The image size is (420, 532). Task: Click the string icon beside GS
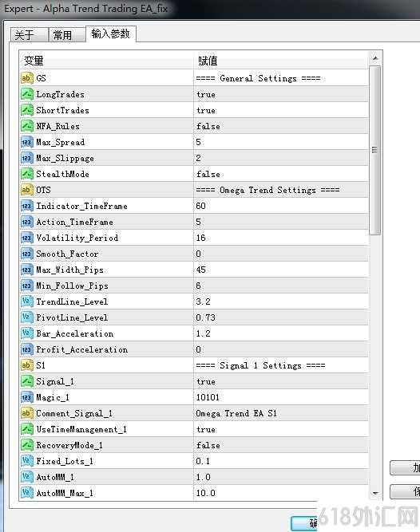[27, 78]
